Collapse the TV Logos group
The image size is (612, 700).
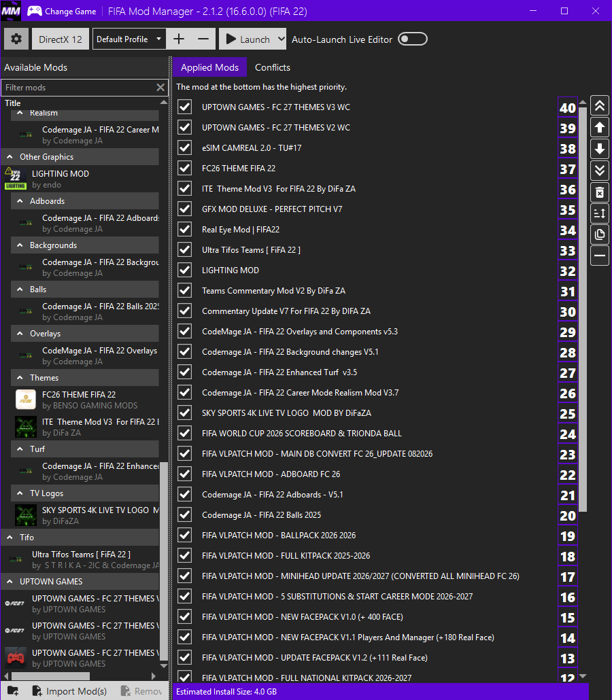(20, 493)
